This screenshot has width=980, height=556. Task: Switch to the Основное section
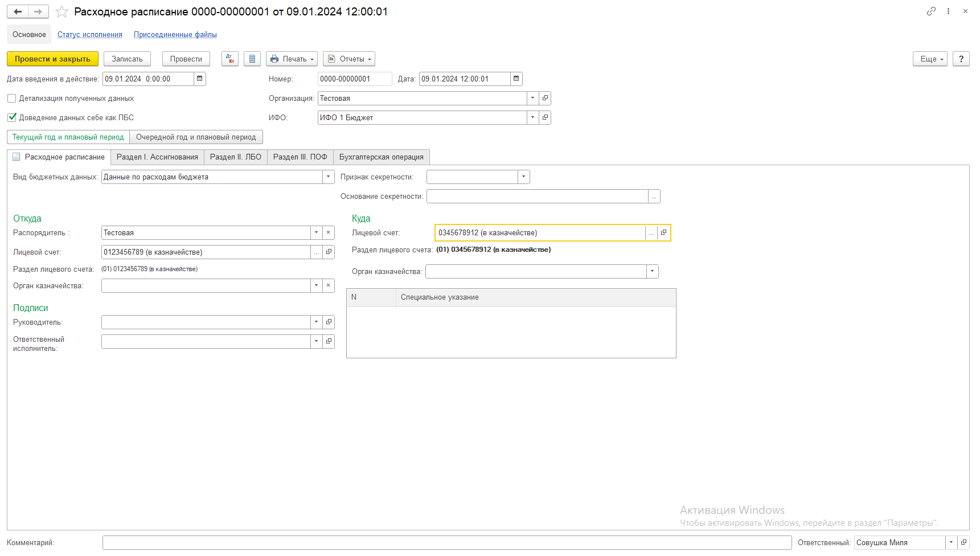[29, 34]
